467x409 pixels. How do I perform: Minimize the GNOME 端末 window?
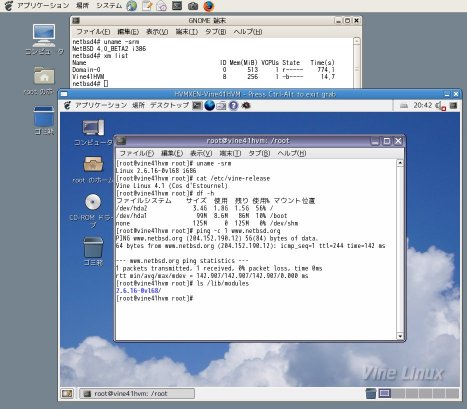[x=339, y=21]
